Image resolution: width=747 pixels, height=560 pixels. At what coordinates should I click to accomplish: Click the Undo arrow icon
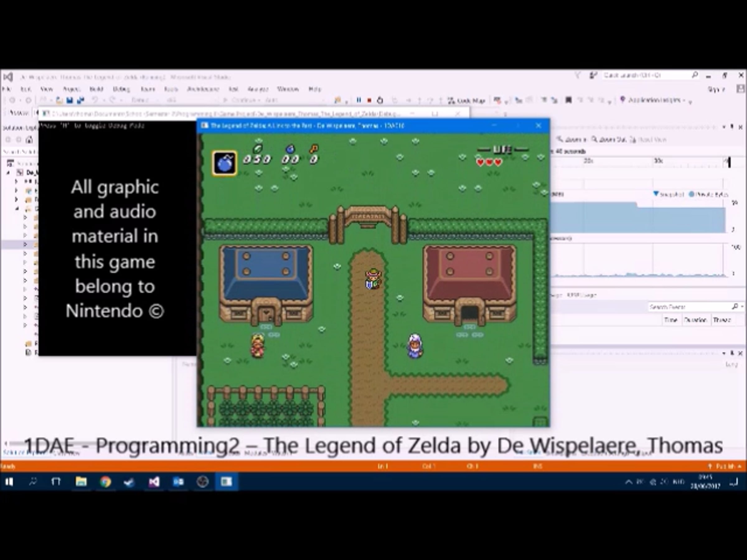point(95,100)
